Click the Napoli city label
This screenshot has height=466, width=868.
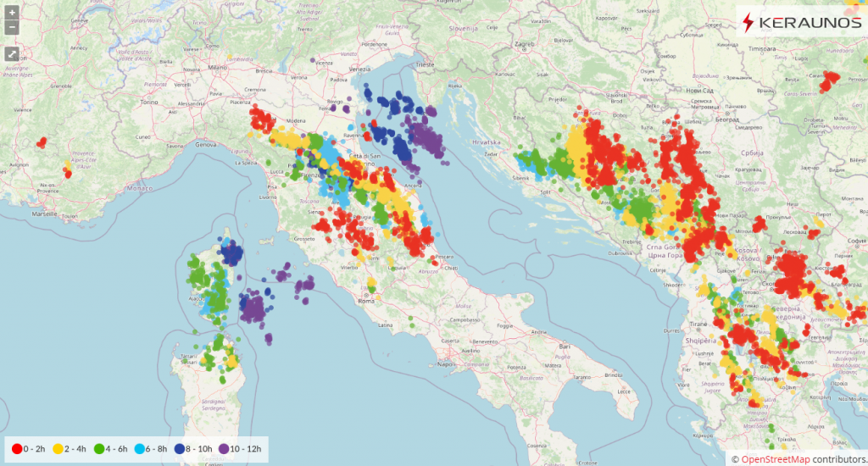click(446, 364)
